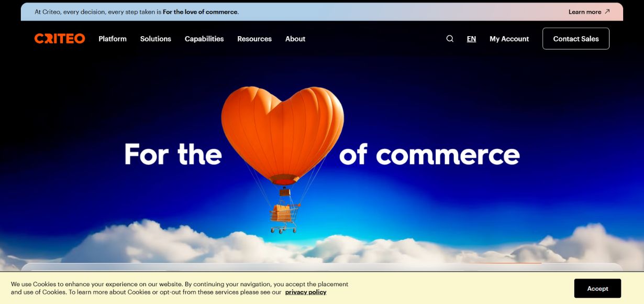Click the Contact Sales button
The height and width of the screenshot is (304, 644).
point(575,38)
